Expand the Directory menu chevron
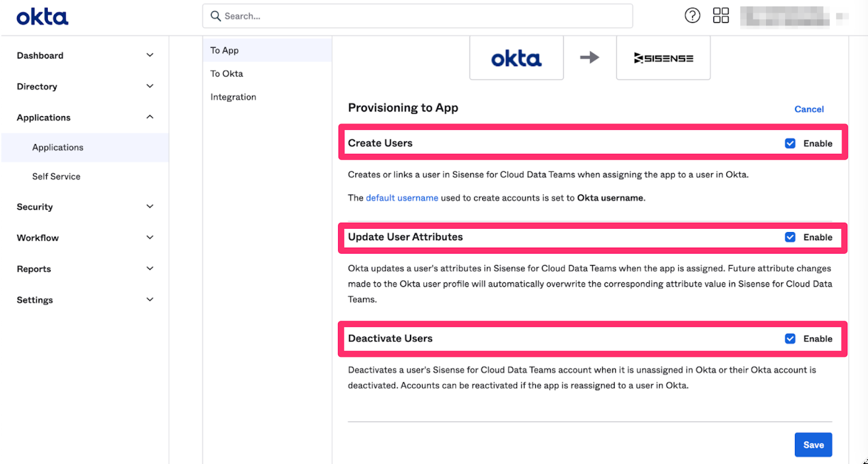868x464 pixels. tap(150, 86)
